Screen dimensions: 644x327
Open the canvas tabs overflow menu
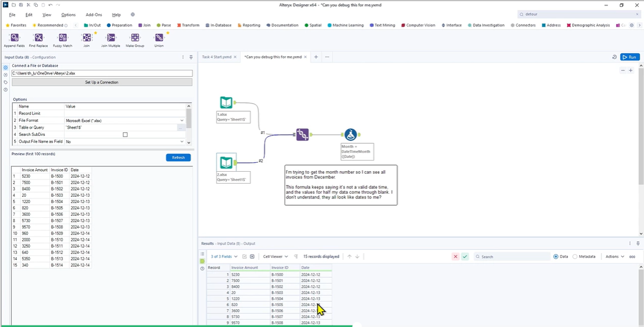click(327, 57)
